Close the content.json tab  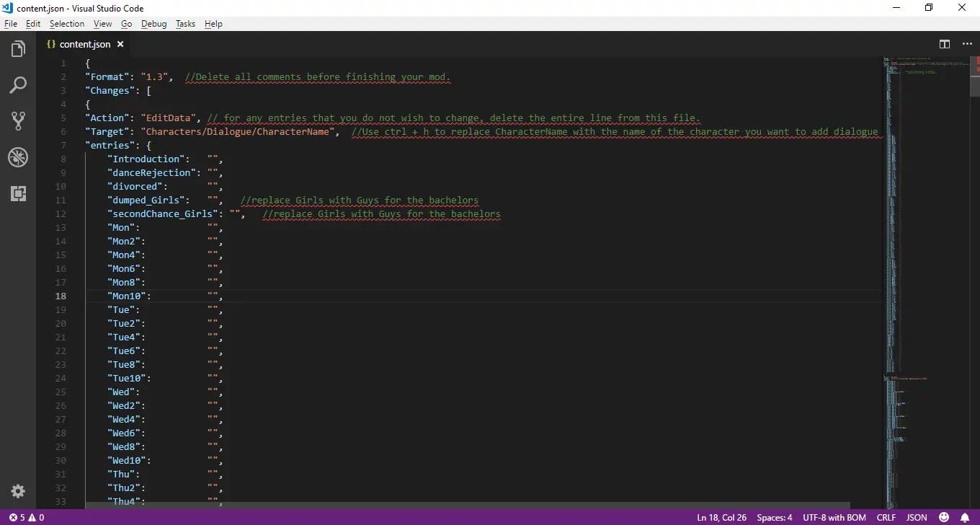(x=120, y=44)
